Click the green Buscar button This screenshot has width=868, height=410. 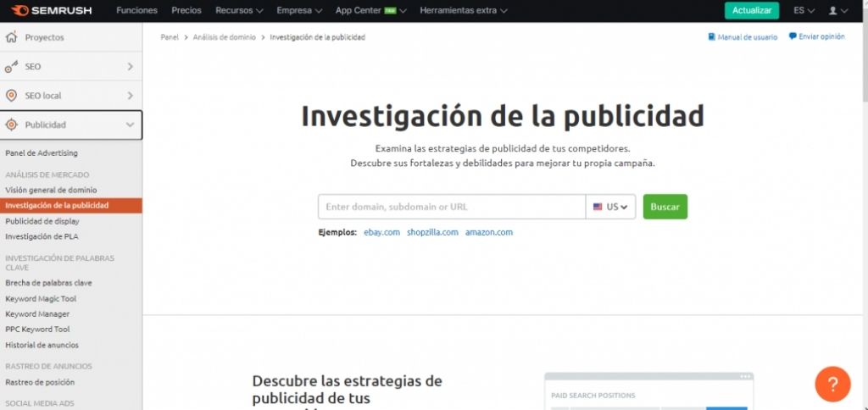point(665,207)
